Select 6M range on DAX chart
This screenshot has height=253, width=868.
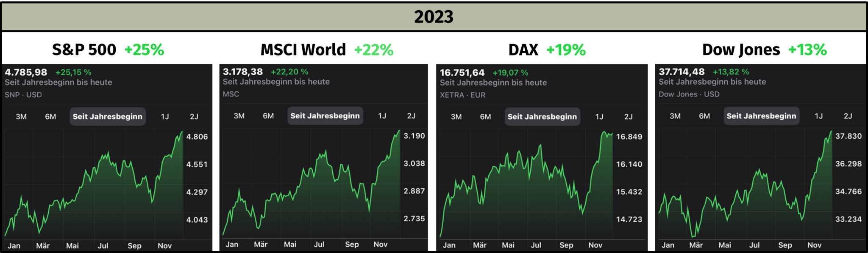pos(486,117)
